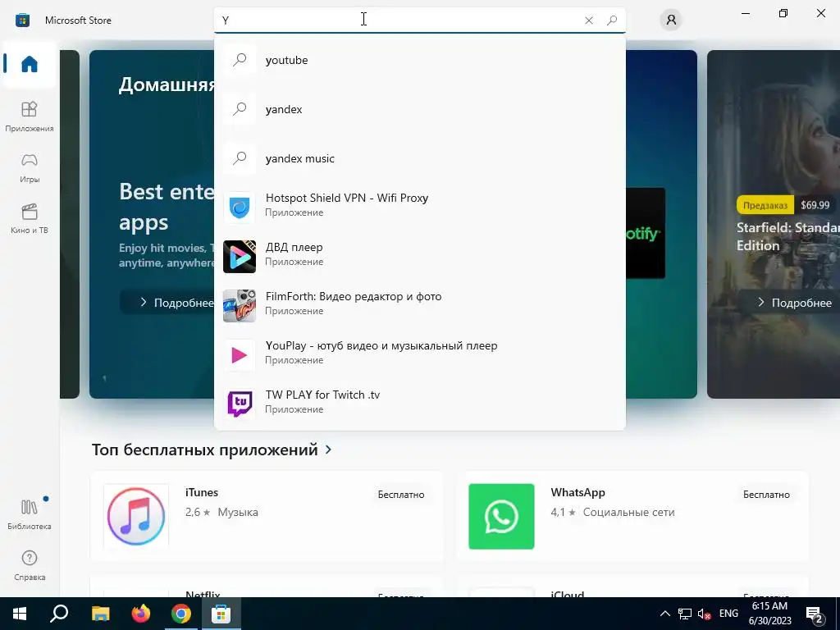Open Windows taskbar search
Image resolution: width=840 pixels, height=630 pixels.
[x=59, y=614]
